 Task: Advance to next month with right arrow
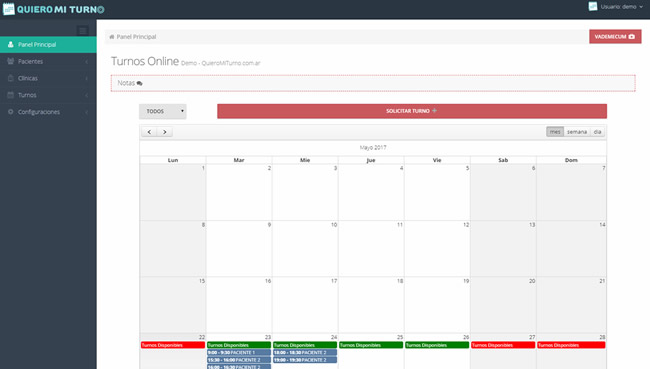tap(165, 132)
